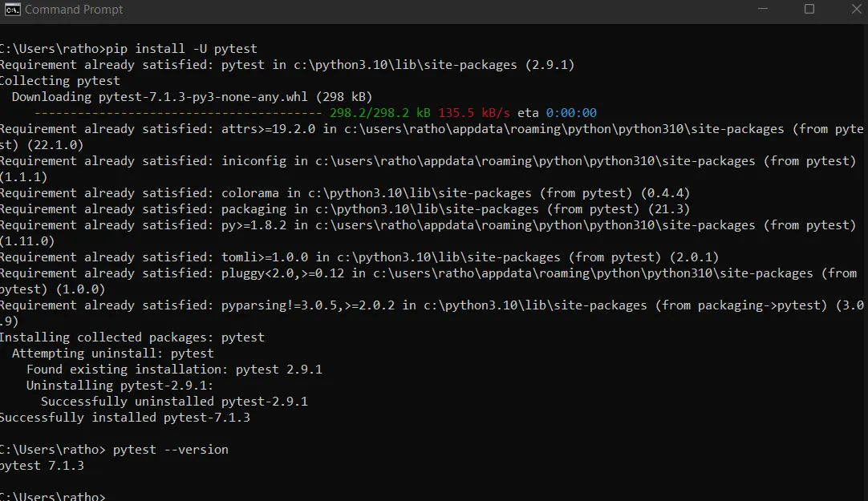Click the 'pluggy<2.0,>=0.12' requirement line
The width and height of the screenshot is (868, 501).
pyautogui.click(x=428, y=281)
